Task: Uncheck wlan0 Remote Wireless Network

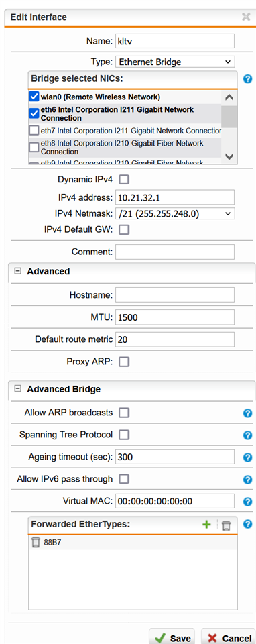Action: coord(34,97)
